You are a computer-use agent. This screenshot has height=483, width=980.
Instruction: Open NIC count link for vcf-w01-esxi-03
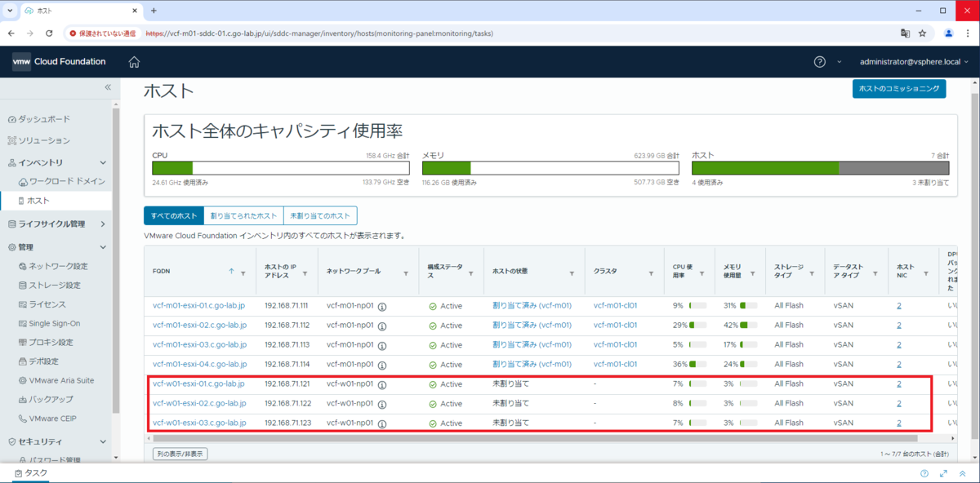pos(899,423)
